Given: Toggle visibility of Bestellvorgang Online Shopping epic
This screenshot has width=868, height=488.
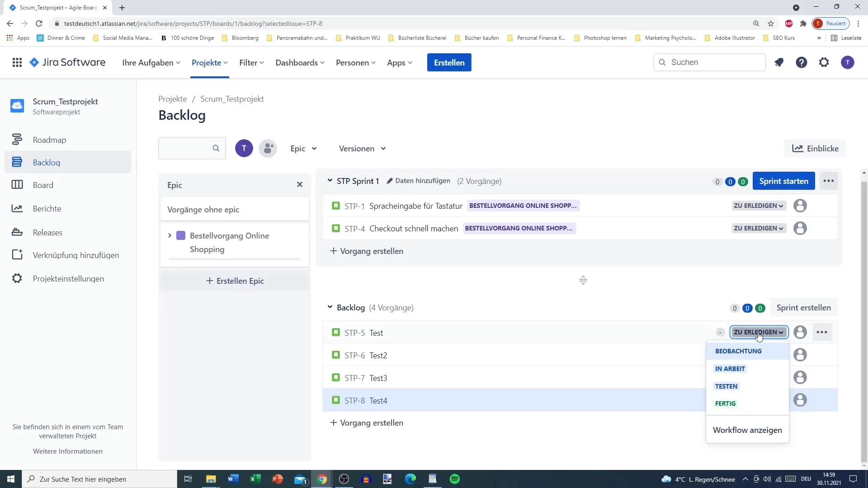Looking at the screenshot, I should tap(170, 235).
